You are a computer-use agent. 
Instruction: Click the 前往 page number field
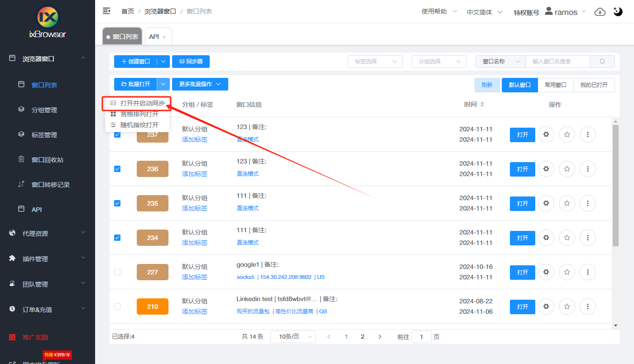tap(422, 337)
